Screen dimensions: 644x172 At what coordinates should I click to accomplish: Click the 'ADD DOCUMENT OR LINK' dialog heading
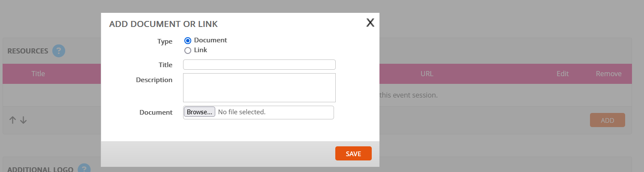click(x=163, y=24)
